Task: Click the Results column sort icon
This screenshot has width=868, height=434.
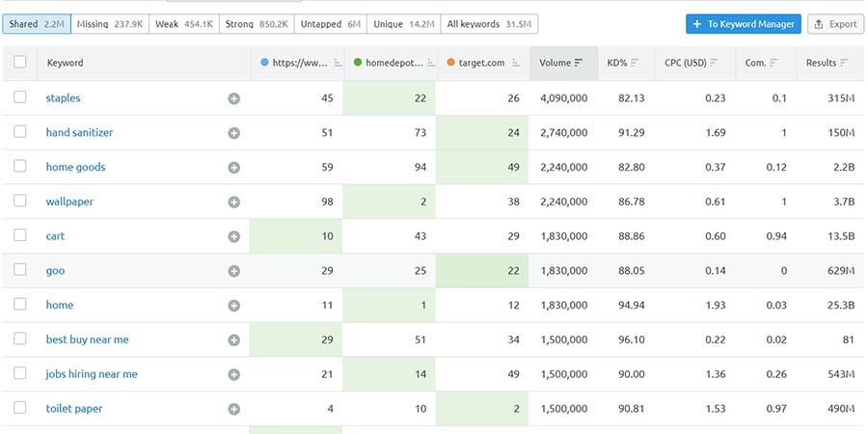Action: [x=845, y=63]
